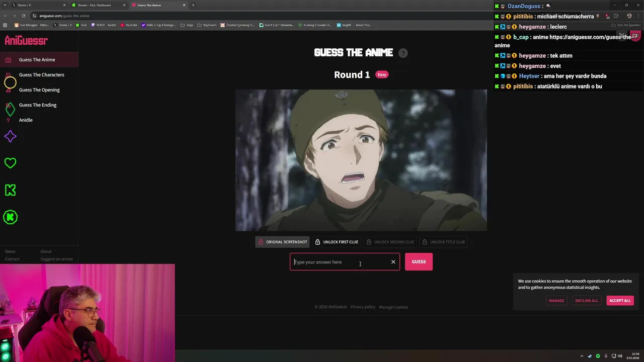Close the Guess The Anime tab
The height and width of the screenshot is (362, 644).
click(x=184, y=5)
